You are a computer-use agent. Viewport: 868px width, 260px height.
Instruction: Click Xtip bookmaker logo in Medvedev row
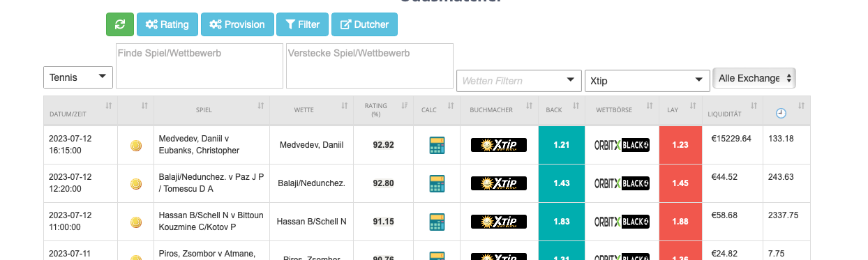pos(499,145)
